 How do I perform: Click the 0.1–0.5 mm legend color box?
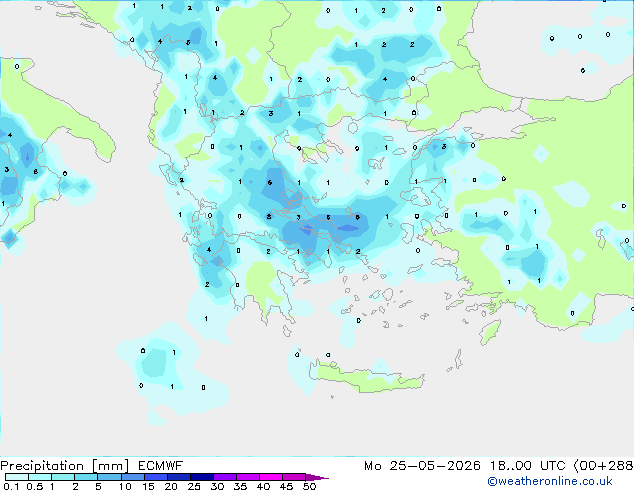(x=17, y=477)
